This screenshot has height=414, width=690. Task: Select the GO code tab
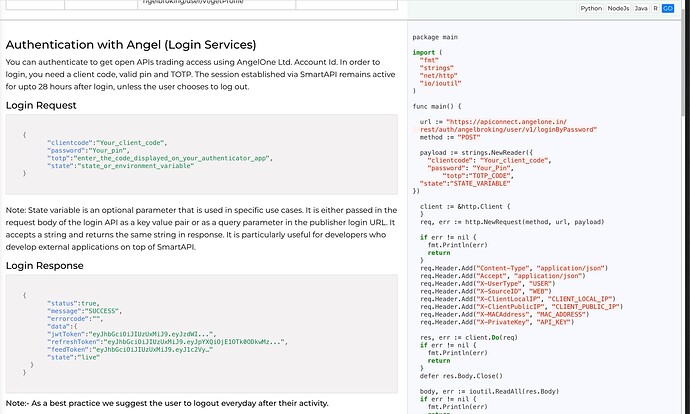point(668,8)
